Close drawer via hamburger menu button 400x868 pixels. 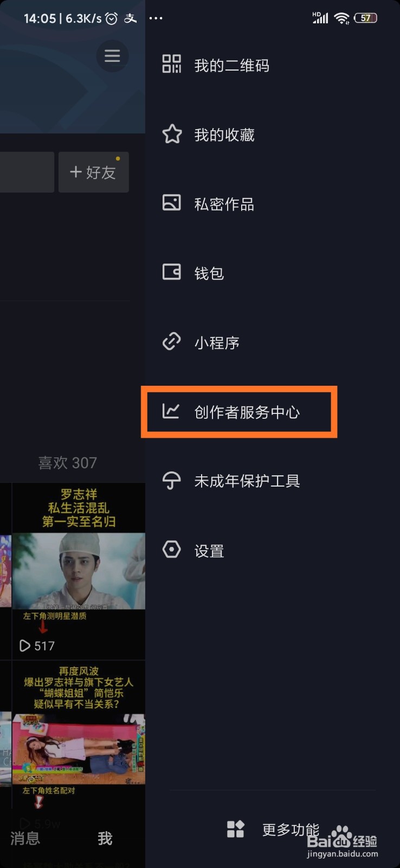[x=112, y=56]
